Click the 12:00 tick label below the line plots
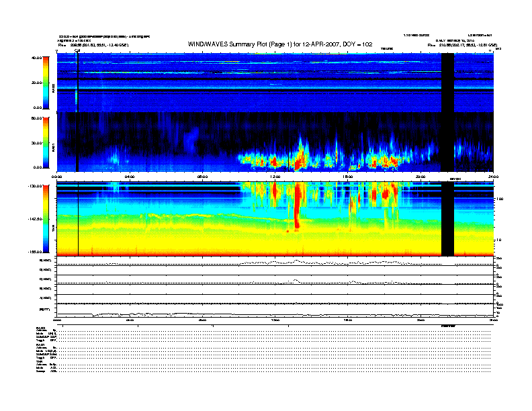Screen dimensions: 532x411 click(275, 320)
